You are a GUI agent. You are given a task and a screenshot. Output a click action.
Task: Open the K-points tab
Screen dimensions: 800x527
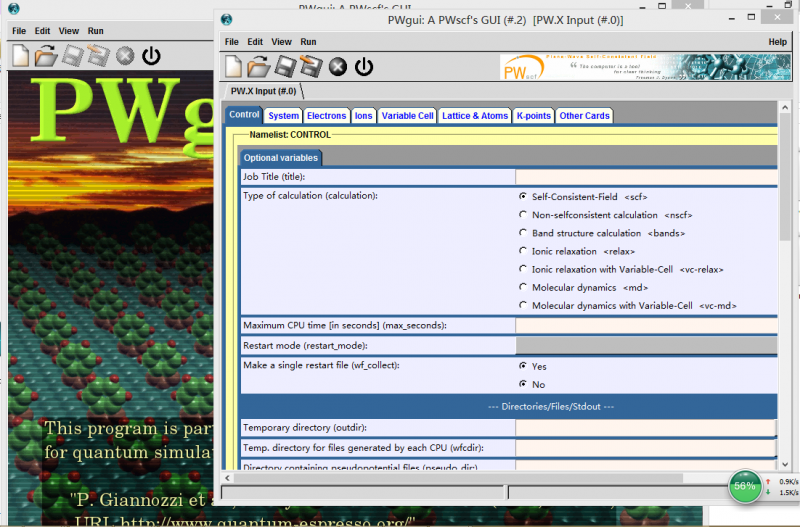(534, 116)
